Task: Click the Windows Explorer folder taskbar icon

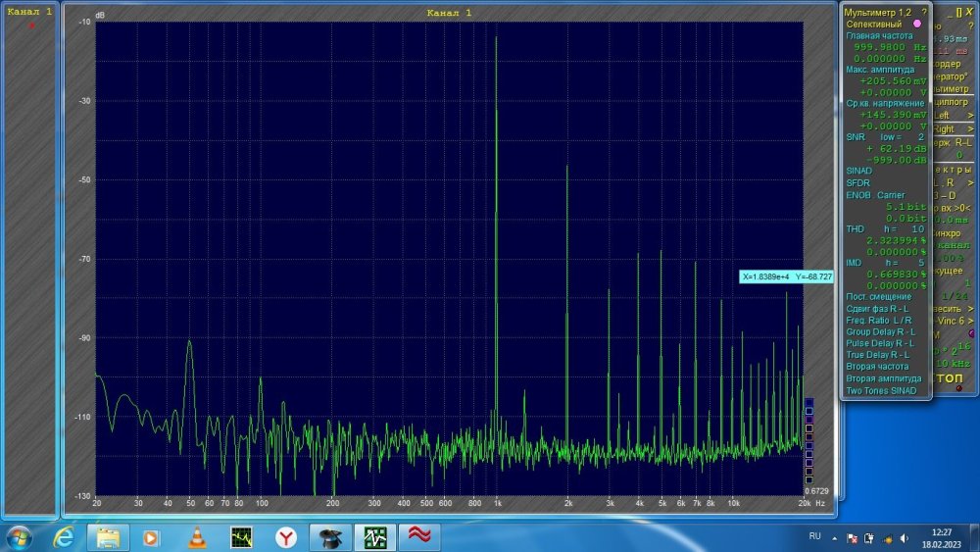Action: coord(108,536)
